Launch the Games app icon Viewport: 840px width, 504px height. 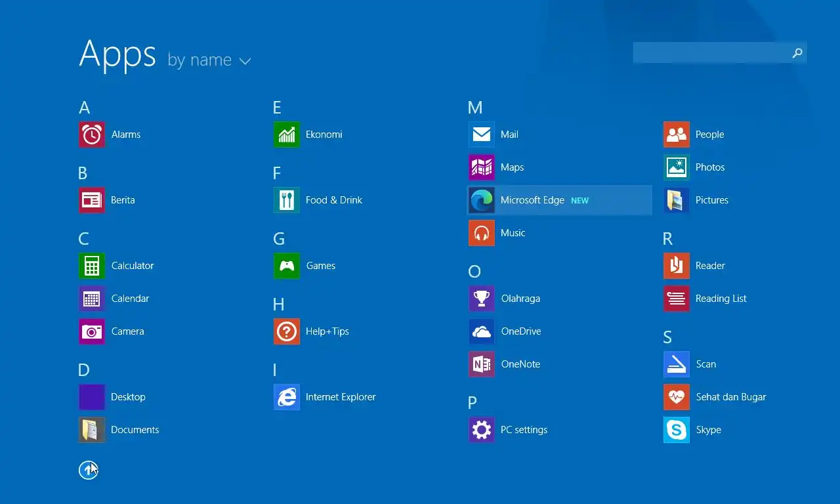pyautogui.click(x=287, y=266)
